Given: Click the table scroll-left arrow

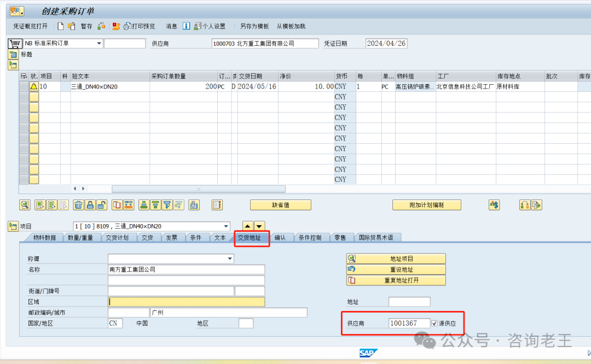Looking at the screenshot, I should click(75, 189).
